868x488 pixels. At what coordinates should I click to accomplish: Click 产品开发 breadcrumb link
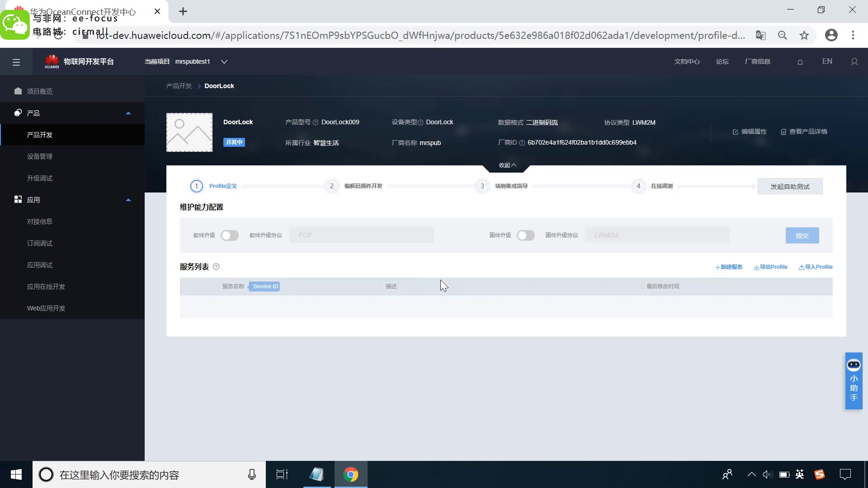[x=179, y=86]
